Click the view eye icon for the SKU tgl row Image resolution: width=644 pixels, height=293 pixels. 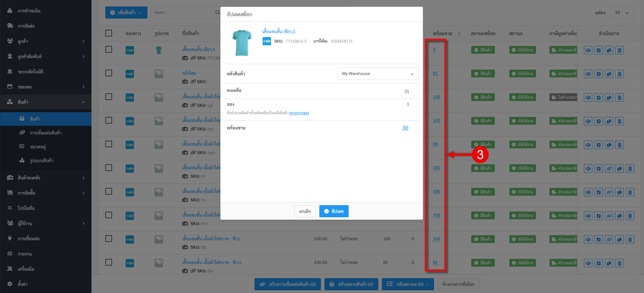coord(588,98)
